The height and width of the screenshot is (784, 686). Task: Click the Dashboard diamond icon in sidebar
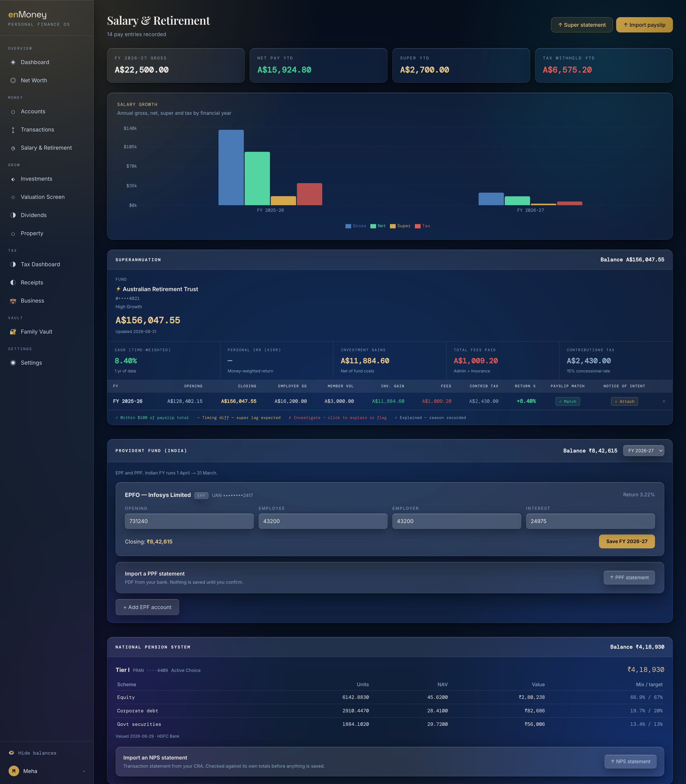pyautogui.click(x=13, y=62)
